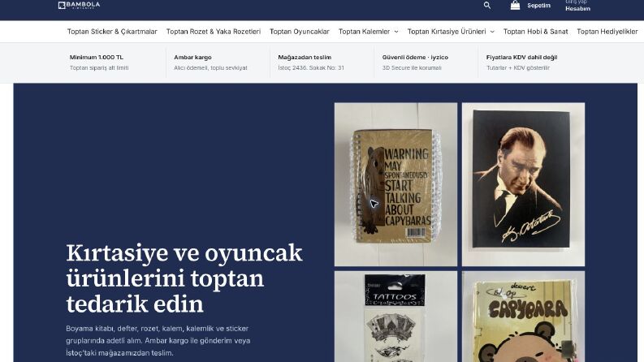Open the Atatürk portrait notebook image
Viewport: 644px width, 362px height.
(523, 184)
